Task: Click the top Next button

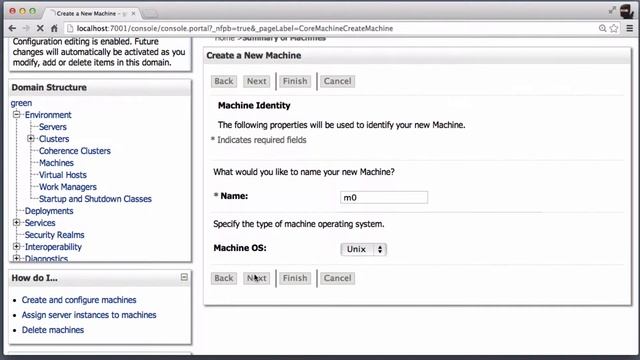Action: click(256, 81)
